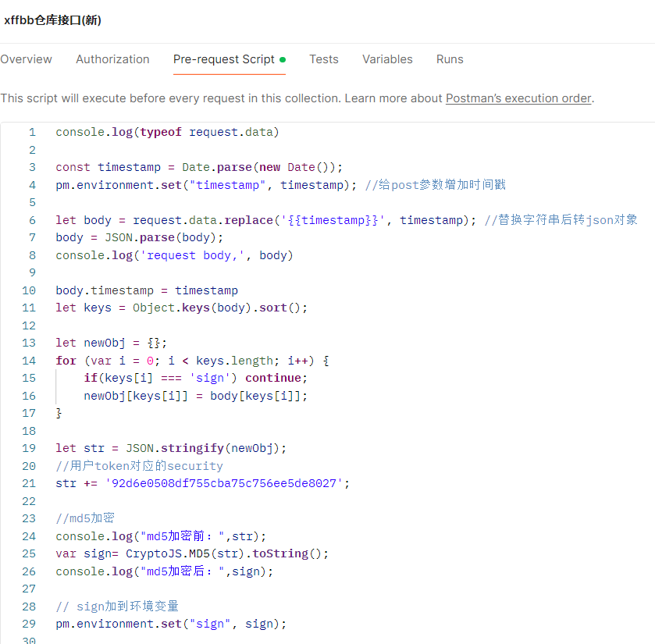This screenshot has height=644, width=655.
Task: Click line 6 request.data.replace statement
Action: (266, 219)
